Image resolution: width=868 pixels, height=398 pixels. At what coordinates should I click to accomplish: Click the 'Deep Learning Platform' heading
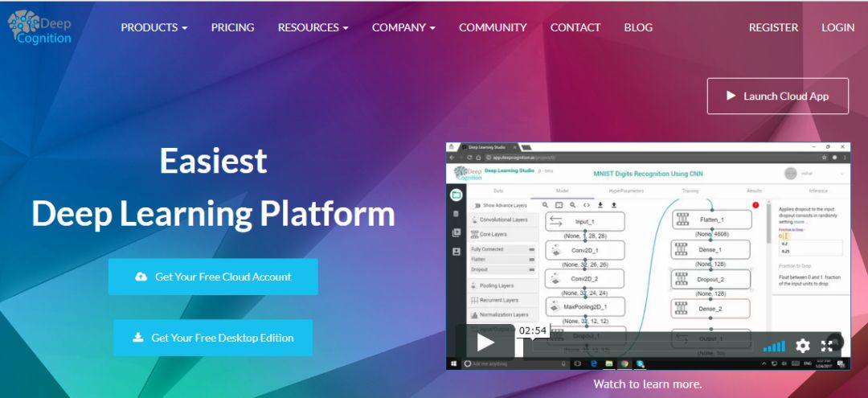(x=213, y=214)
